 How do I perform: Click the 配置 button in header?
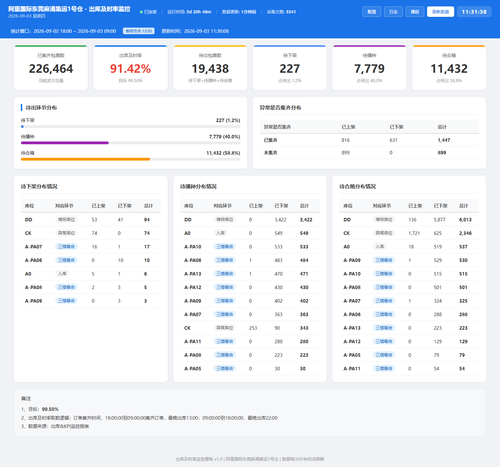[x=372, y=12]
